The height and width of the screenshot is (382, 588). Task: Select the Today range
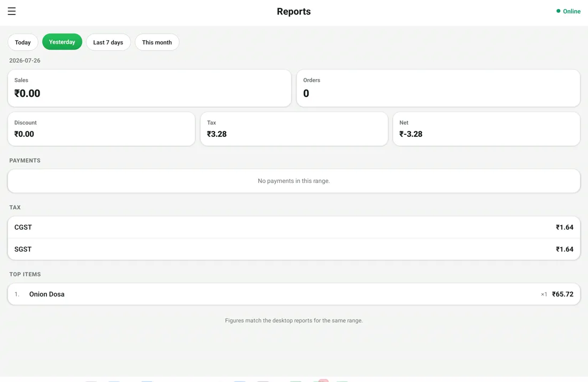pyautogui.click(x=23, y=42)
